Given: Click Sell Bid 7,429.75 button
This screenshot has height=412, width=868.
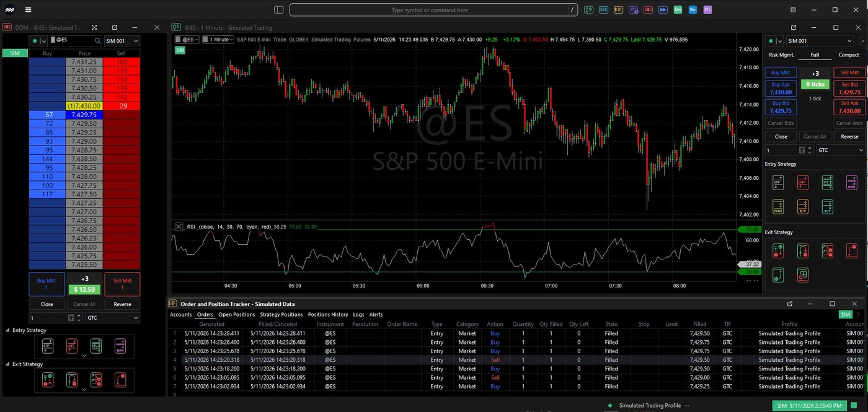Looking at the screenshot, I should 849,88.
